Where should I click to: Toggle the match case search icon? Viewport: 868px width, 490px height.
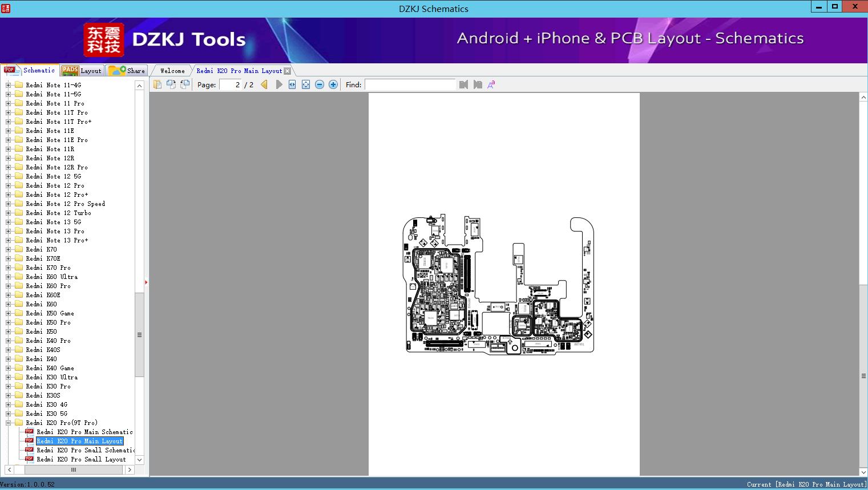coord(491,84)
